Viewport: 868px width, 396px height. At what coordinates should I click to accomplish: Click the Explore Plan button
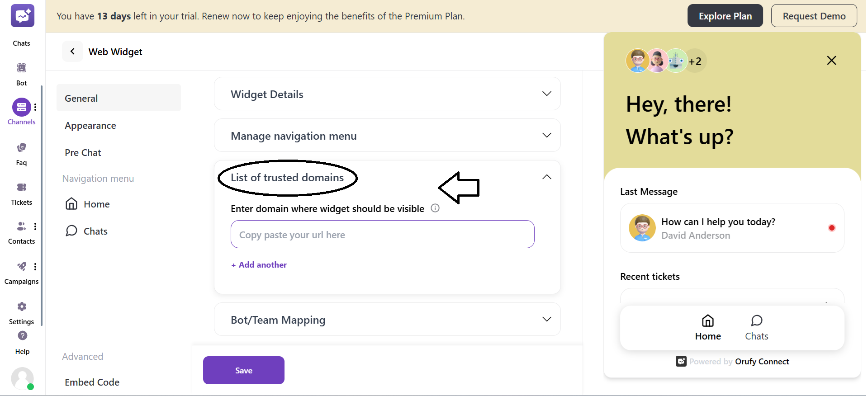(x=725, y=16)
